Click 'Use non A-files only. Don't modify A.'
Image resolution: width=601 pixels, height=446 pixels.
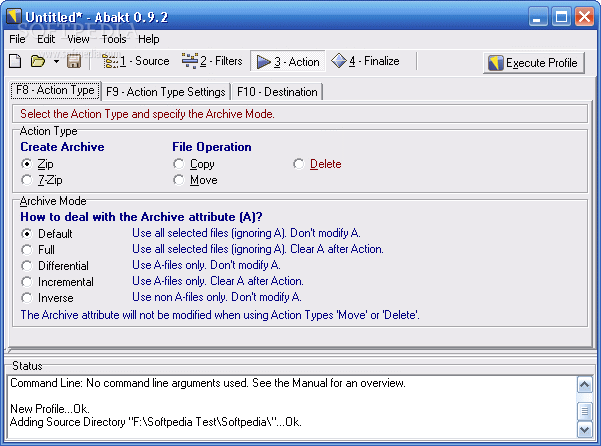point(217,297)
